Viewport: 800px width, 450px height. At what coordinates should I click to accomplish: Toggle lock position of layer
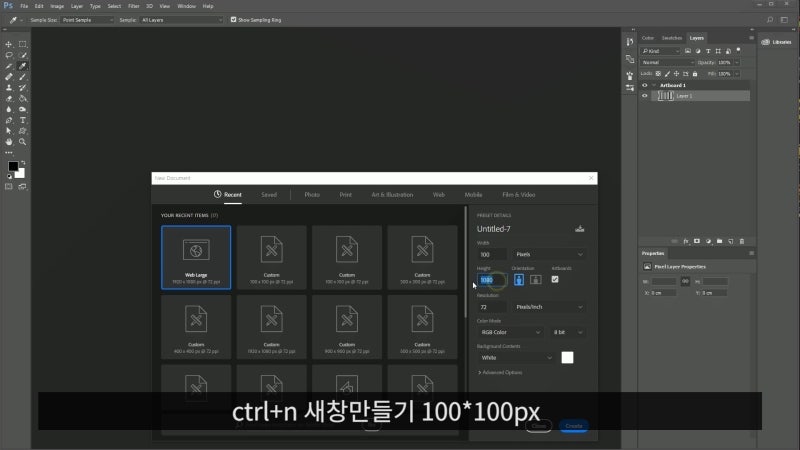[677, 74]
